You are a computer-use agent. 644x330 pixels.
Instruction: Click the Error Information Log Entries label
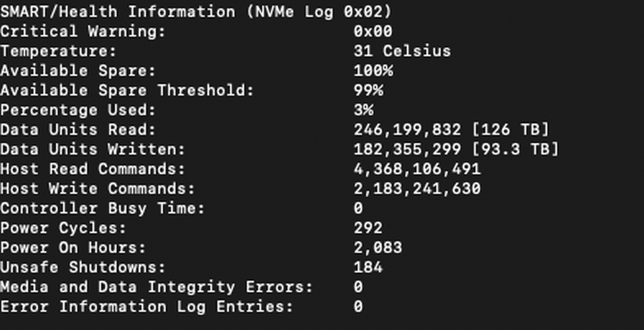click(x=146, y=307)
